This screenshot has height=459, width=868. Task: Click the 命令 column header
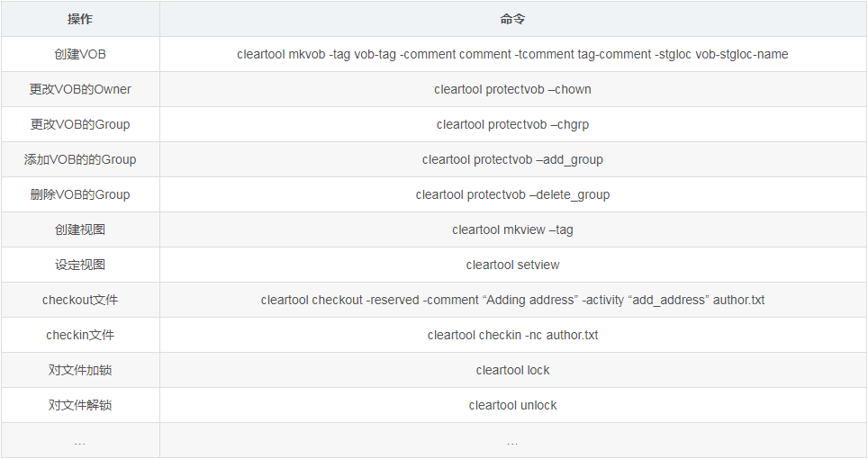pyautogui.click(x=512, y=19)
